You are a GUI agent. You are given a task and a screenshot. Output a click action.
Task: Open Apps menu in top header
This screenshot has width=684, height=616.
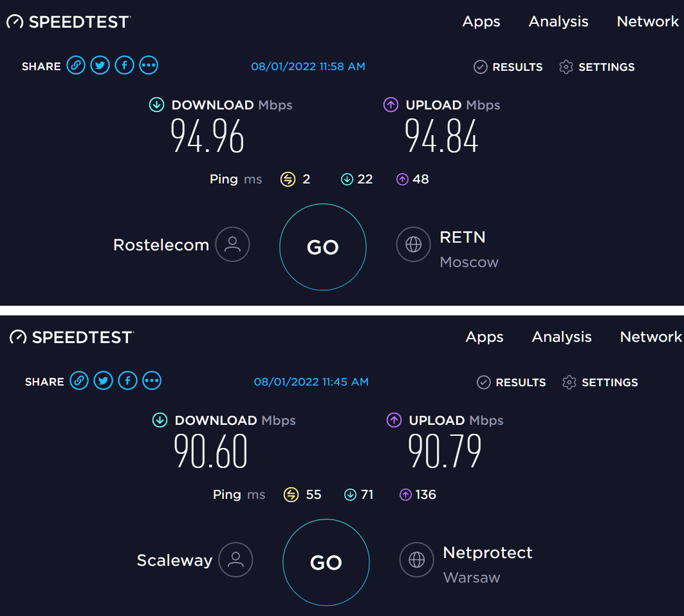(x=481, y=21)
